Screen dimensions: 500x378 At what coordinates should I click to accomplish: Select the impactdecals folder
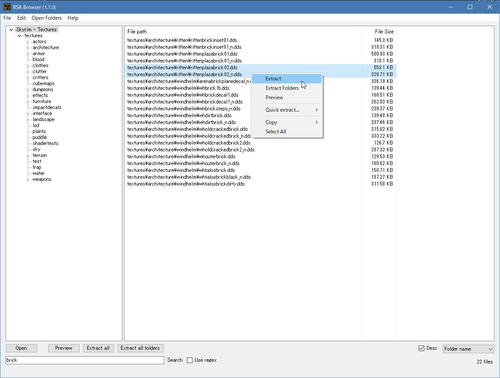pyautogui.click(x=47, y=108)
